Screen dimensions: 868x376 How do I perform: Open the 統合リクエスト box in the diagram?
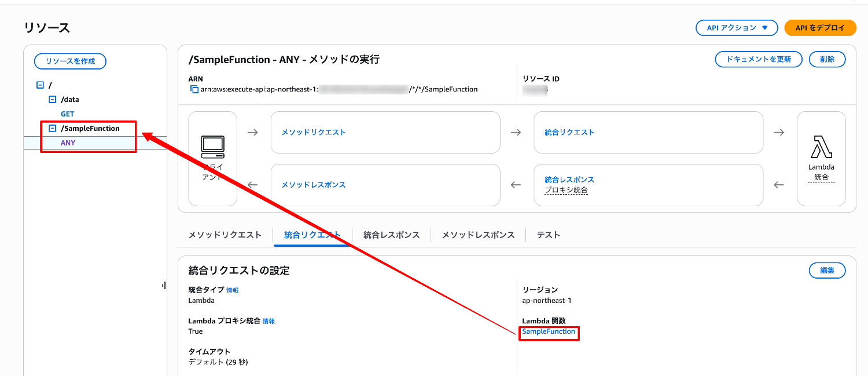(x=648, y=132)
